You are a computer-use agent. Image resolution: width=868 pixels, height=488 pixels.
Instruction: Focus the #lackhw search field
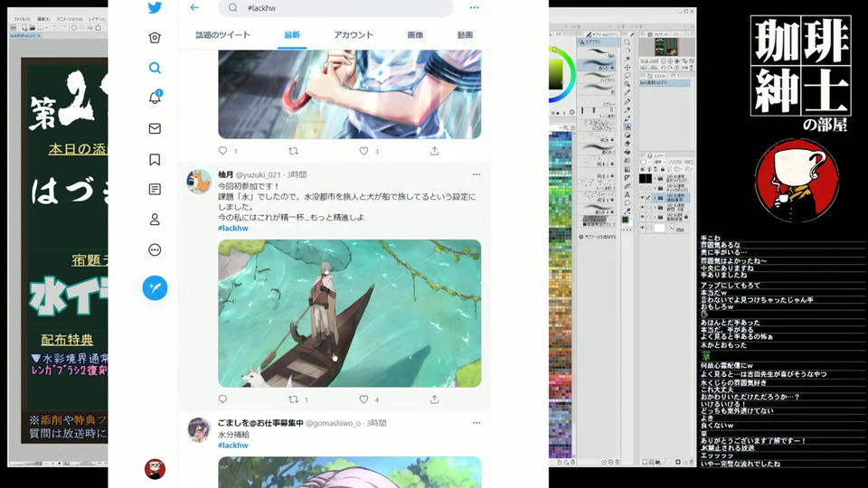[x=335, y=8]
